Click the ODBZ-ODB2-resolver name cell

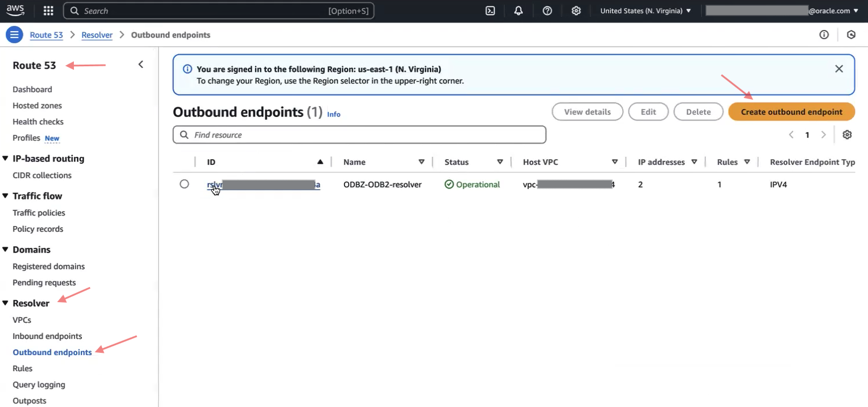click(382, 184)
